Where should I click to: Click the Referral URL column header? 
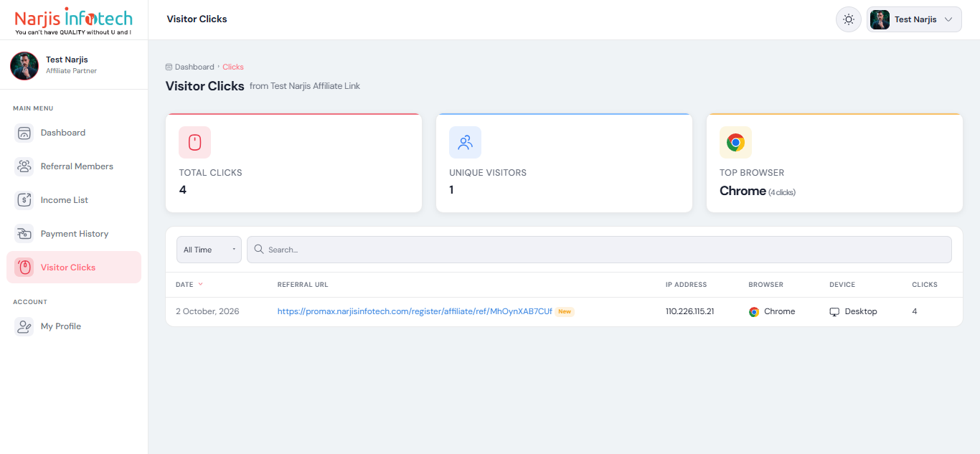click(303, 285)
